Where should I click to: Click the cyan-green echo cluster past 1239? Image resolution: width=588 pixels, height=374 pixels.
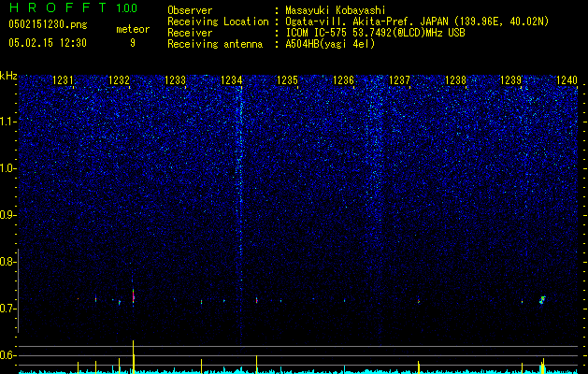point(542,300)
